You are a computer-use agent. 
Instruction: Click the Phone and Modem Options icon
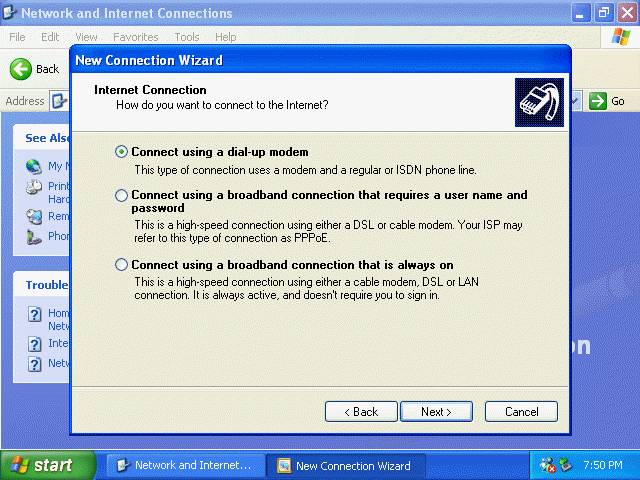[34, 237]
